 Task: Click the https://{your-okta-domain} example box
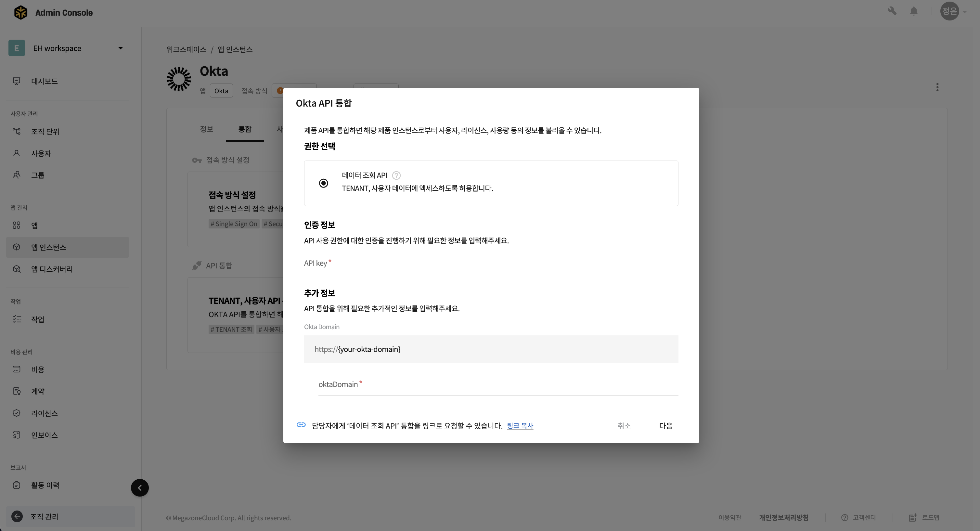click(491, 349)
